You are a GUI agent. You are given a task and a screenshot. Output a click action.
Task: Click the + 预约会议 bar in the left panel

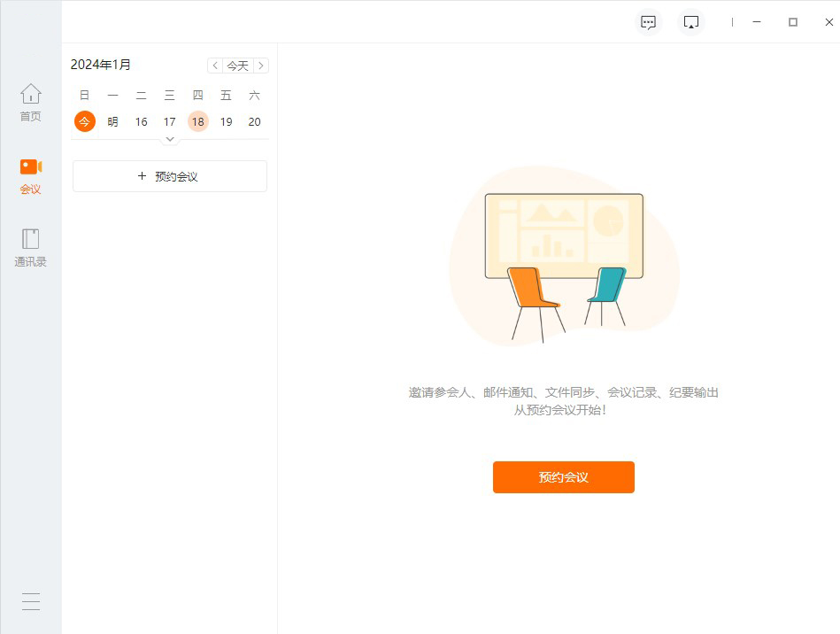[x=169, y=176]
